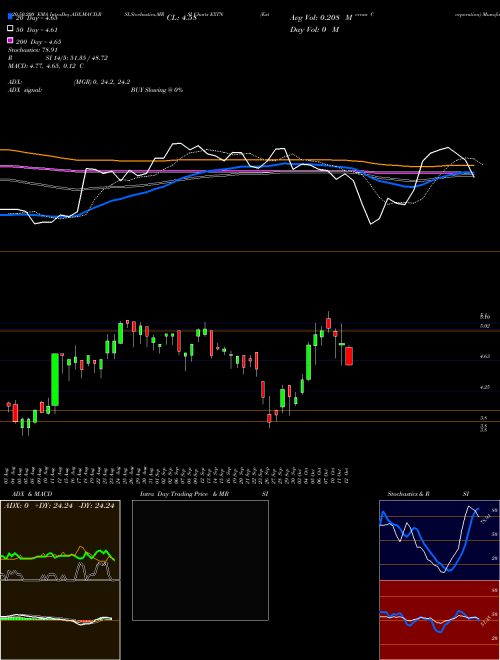Click the white 50 Day legend swatch
Image resolution: width=500 pixels, height=660 pixels.
11,29
